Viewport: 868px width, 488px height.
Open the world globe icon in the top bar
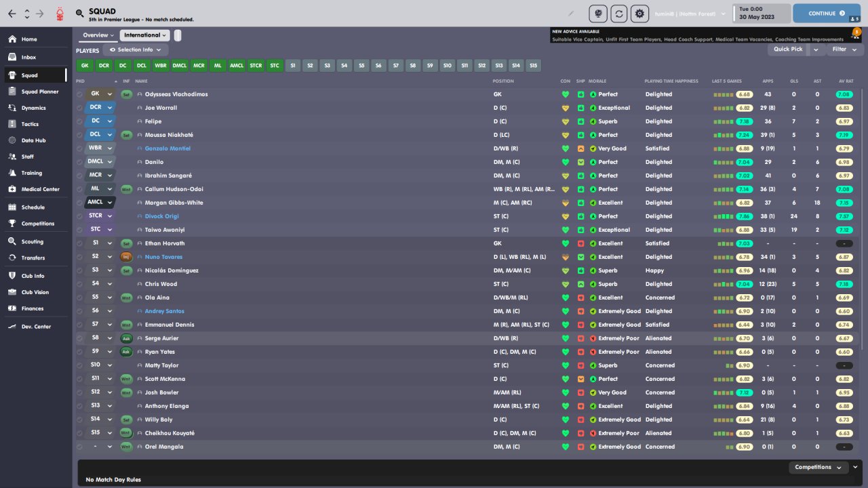tap(597, 13)
